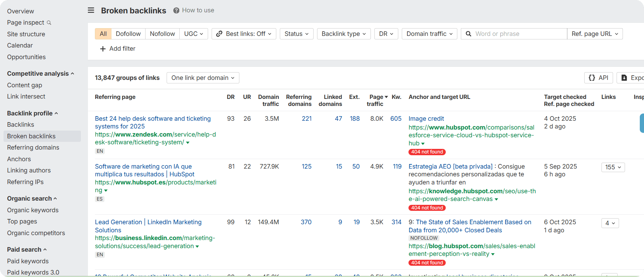Open the Backlink type dropdown
The height and width of the screenshot is (277, 644).
click(x=343, y=34)
